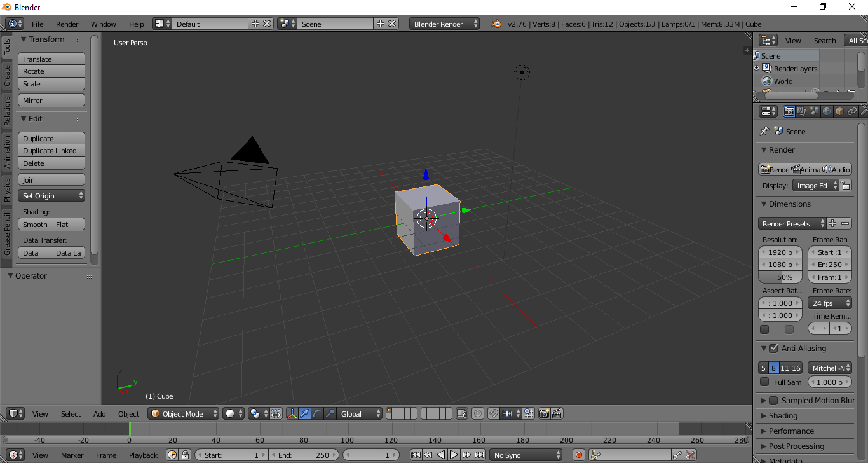Open the Object properties cube tab
Screen dimensions: 868x463
point(839,111)
